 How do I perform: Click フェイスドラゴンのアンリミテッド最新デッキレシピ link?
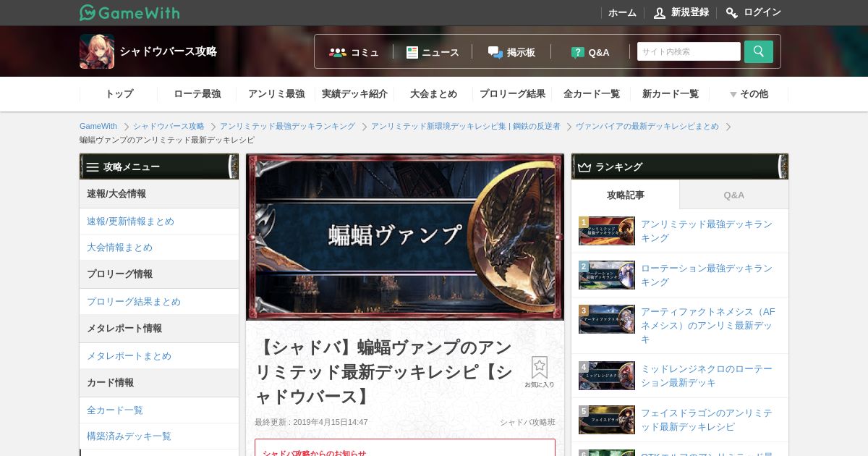coord(707,420)
